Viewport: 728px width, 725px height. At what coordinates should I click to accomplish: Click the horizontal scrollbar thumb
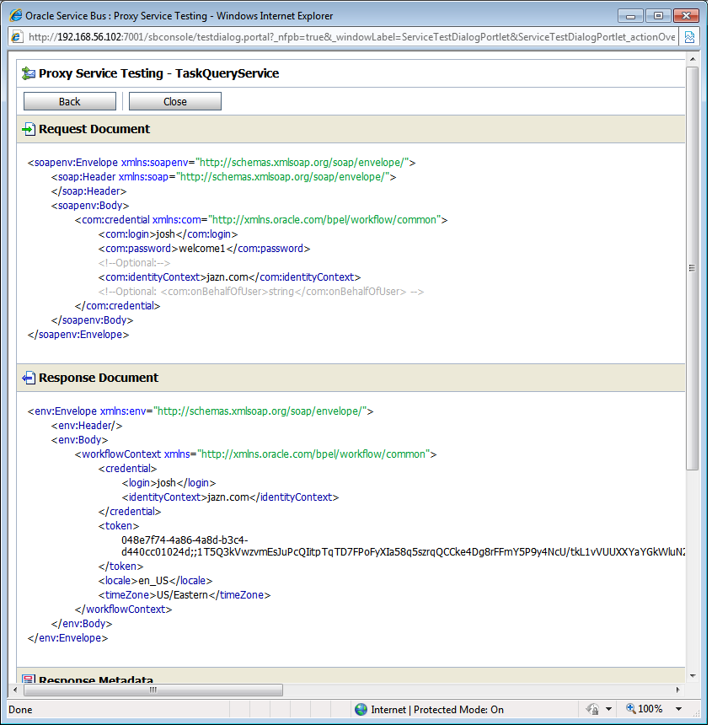pos(153,690)
